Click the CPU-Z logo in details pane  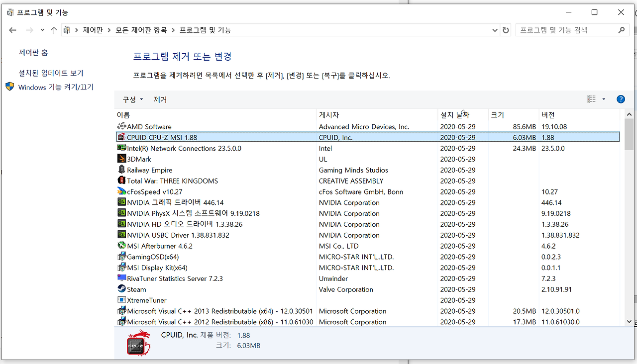coord(139,343)
